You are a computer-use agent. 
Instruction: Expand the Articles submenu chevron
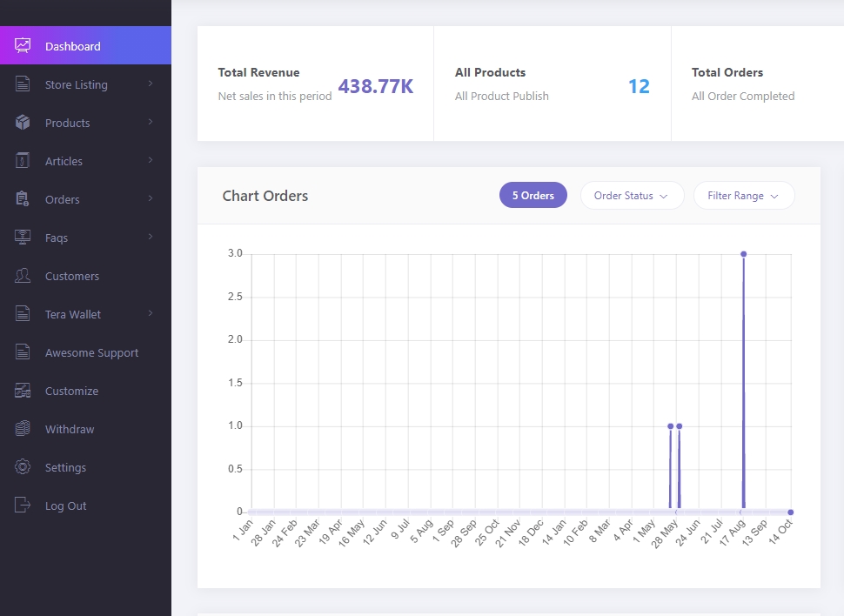point(151,161)
